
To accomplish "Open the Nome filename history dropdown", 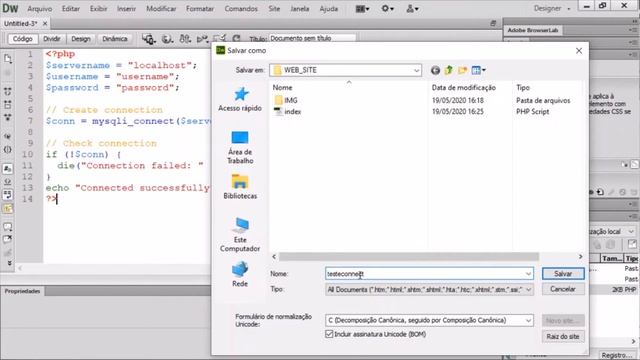I will [x=529, y=274].
